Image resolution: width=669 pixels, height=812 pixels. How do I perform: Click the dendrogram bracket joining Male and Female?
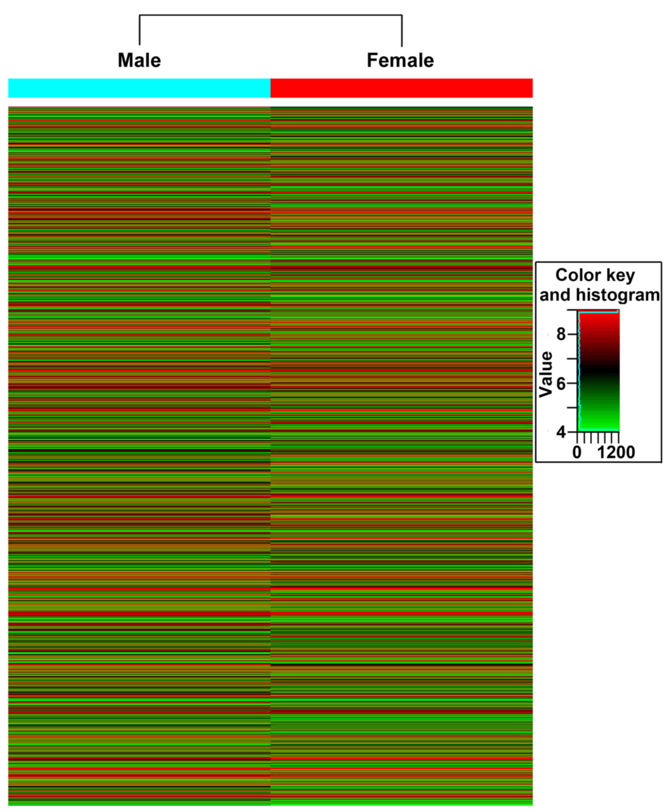(271, 15)
